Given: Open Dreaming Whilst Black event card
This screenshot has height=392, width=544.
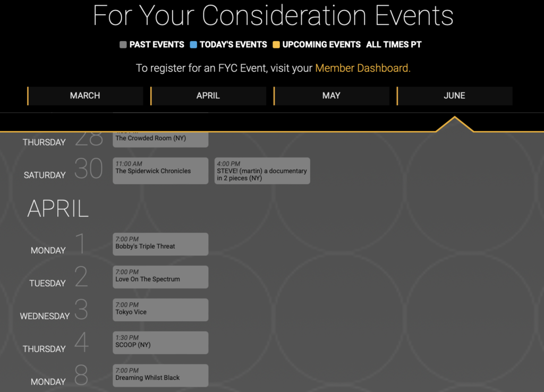Looking at the screenshot, I should [x=160, y=376].
